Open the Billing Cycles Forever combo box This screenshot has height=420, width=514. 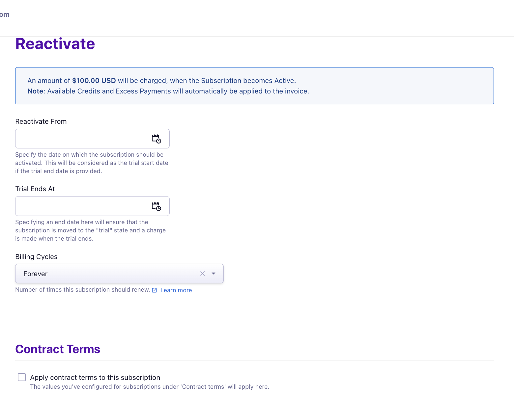pos(109,274)
